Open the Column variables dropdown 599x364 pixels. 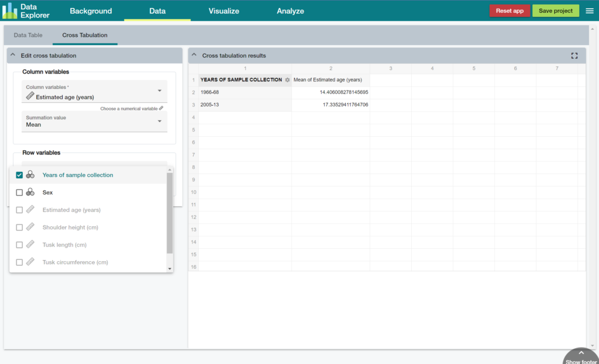click(160, 92)
